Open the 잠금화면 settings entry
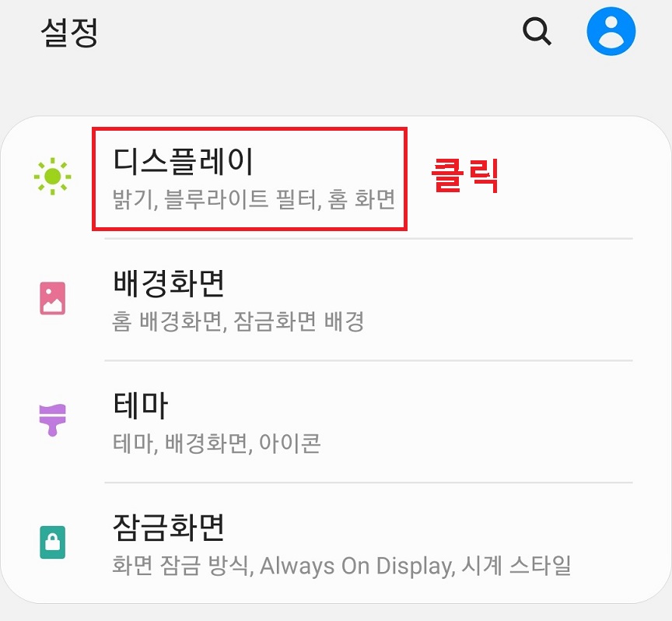The width and height of the screenshot is (672, 621). 169,528
